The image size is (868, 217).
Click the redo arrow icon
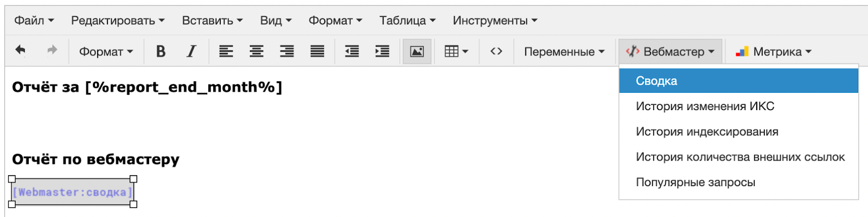tap(52, 51)
